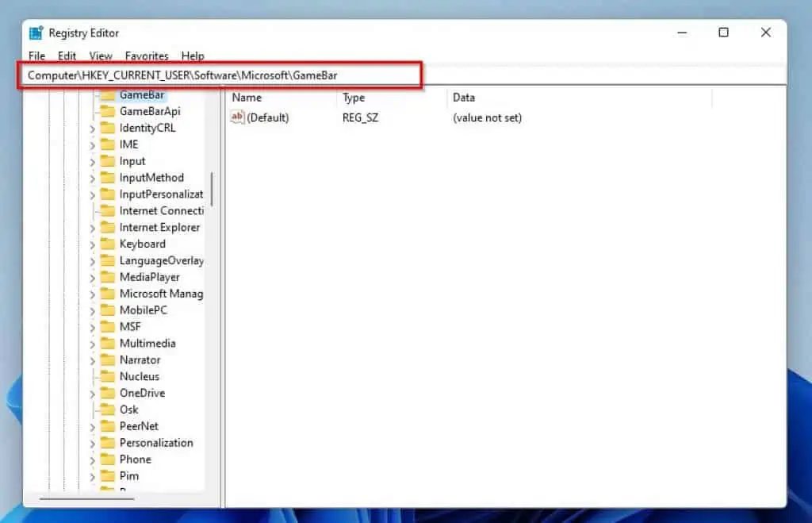812x523 pixels.
Task: Open the View menu
Action: coord(100,56)
